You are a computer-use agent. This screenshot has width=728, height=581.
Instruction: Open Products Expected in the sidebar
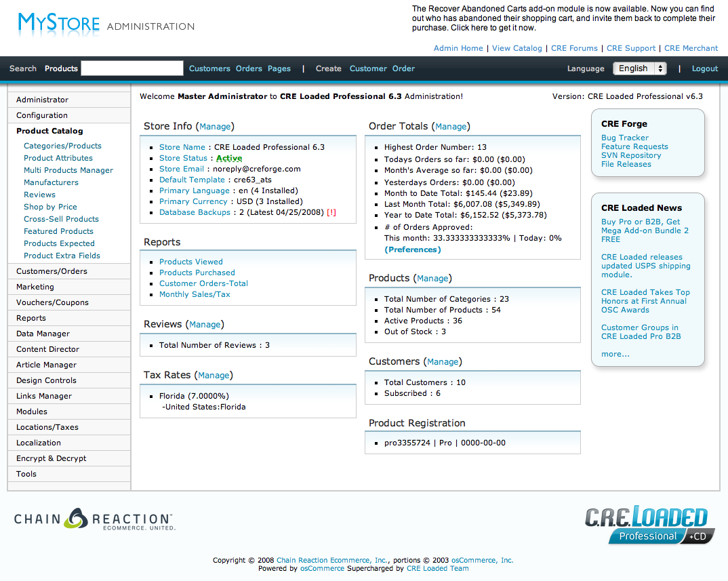pos(59,243)
